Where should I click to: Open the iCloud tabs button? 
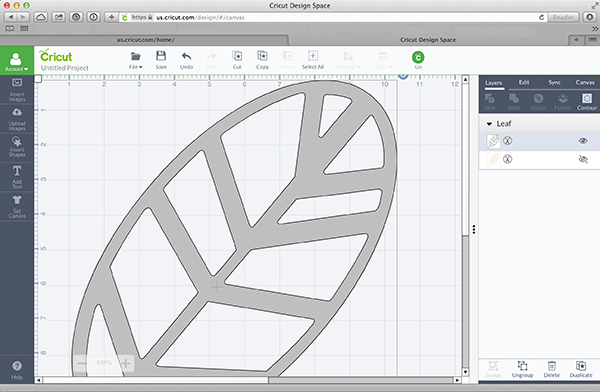click(x=41, y=17)
